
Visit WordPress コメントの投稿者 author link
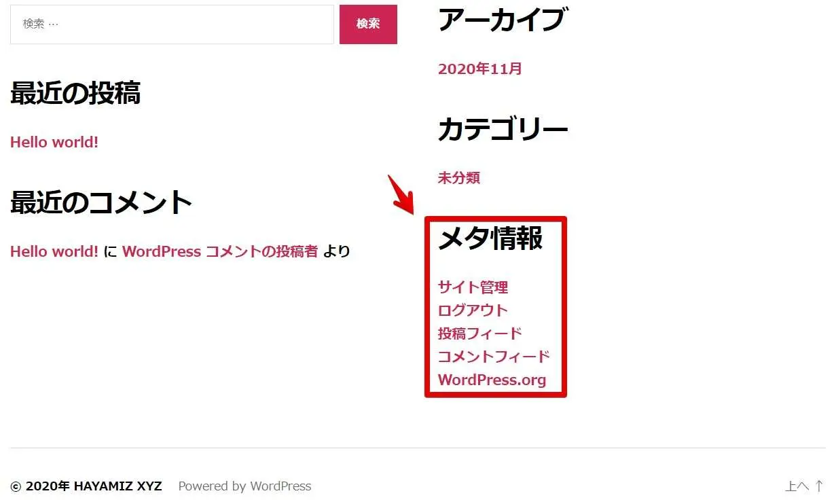219,252
